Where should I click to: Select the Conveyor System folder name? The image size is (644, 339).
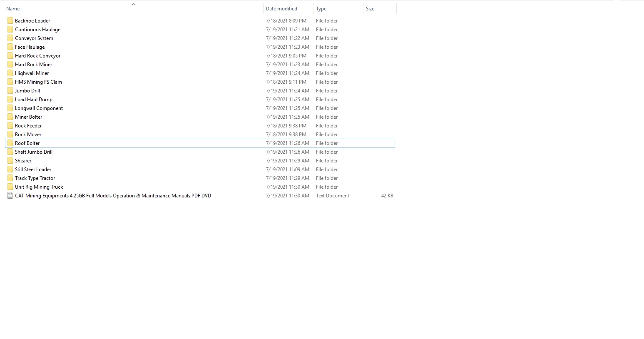click(x=34, y=38)
